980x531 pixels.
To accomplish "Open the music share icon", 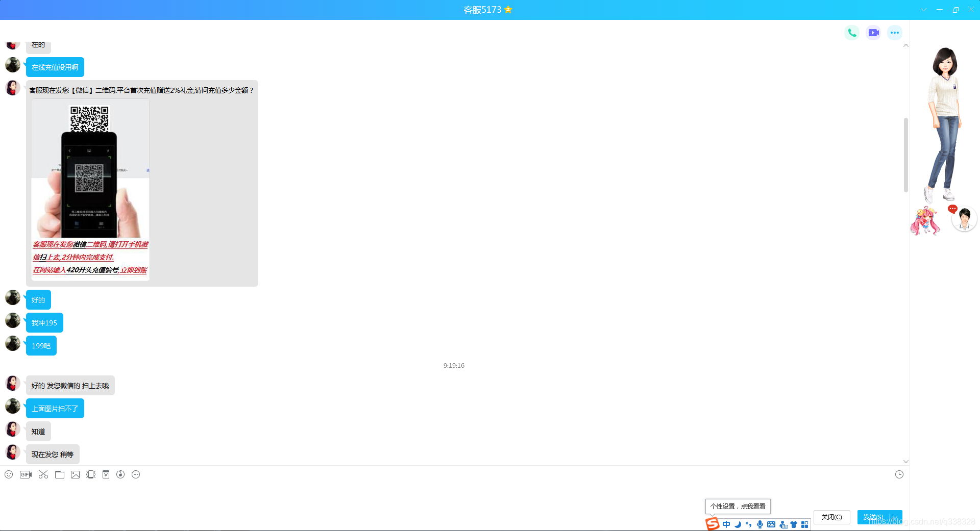I will pyautogui.click(x=120, y=474).
